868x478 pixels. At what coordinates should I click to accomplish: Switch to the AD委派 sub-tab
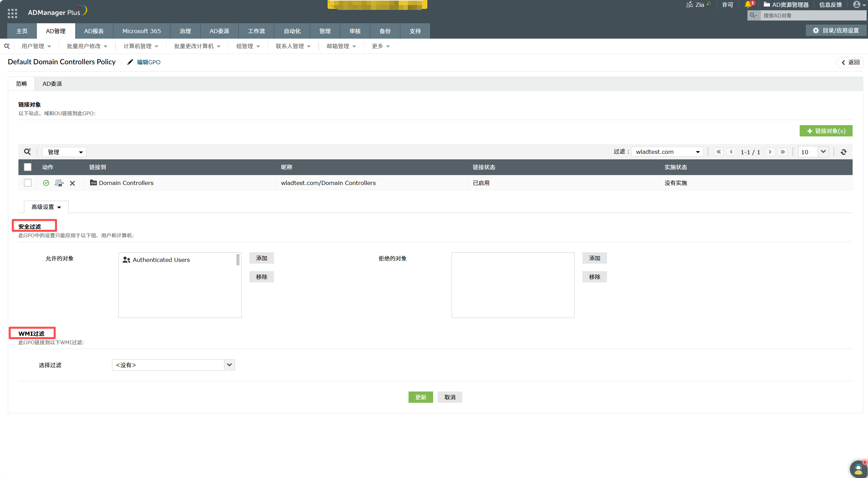click(x=52, y=84)
